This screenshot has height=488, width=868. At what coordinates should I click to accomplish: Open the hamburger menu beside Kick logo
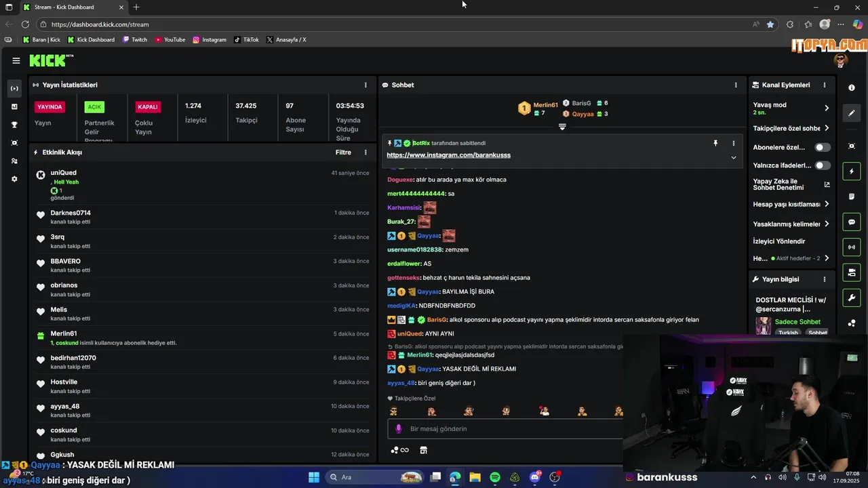[x=16, y=60]
